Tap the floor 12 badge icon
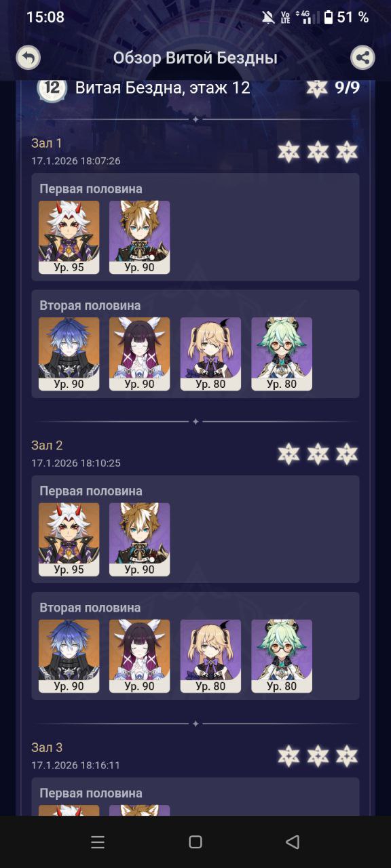Image resolution: width=391 pixels, height=868 pixels. (52, 88)
